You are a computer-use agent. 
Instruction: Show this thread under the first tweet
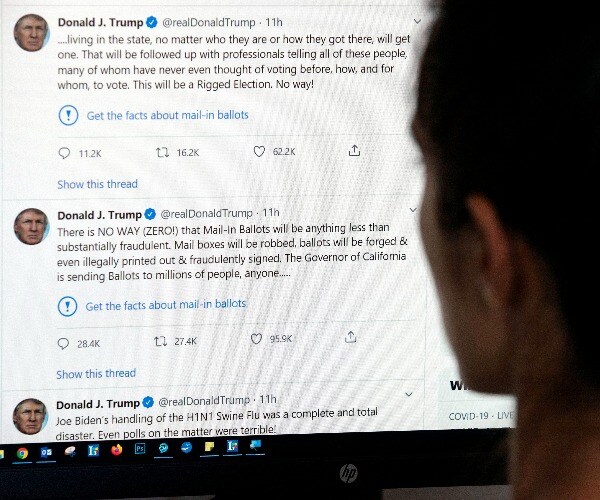[97, 184]
